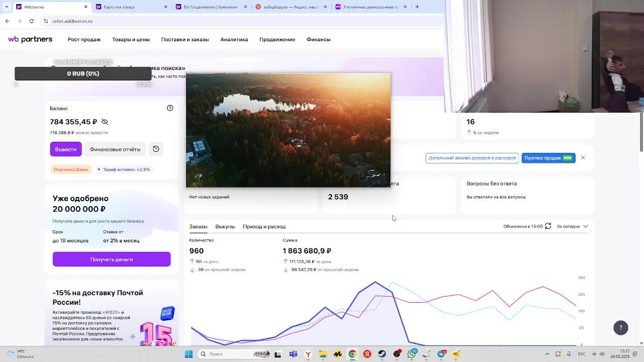The width and height of the screenshot is (644, 362).
Task: Open Steam from the taskbar
Action: pos(382,354)
